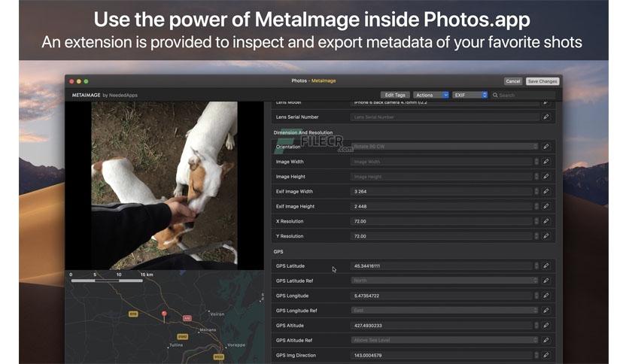Click pencil edit icon for GPS Img Direction

[546, 355]
